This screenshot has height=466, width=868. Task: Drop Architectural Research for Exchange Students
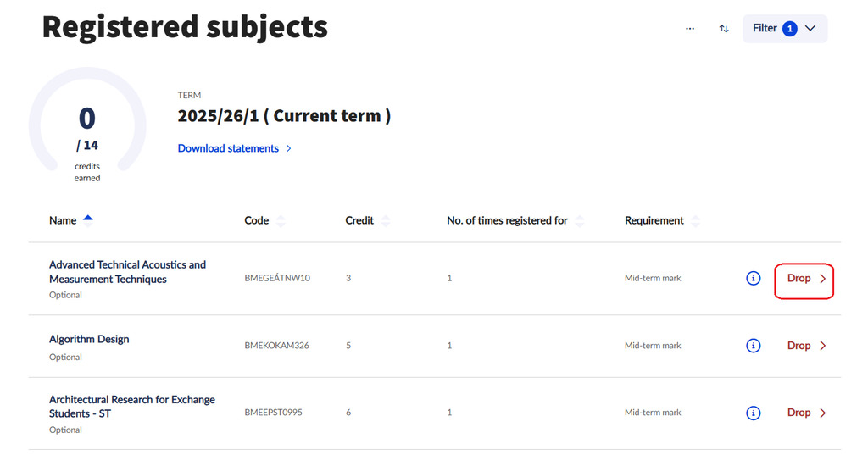pos(805,413)
